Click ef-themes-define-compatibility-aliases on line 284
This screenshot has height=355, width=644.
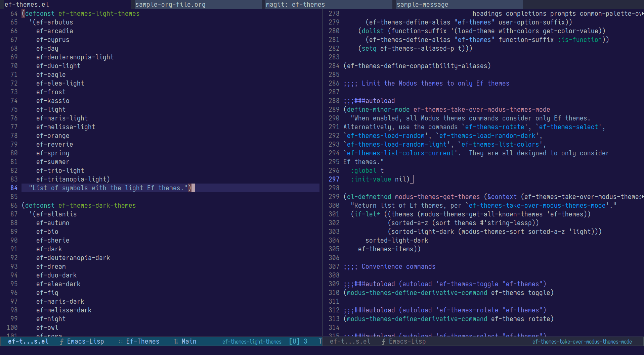[x=417, y=66]
